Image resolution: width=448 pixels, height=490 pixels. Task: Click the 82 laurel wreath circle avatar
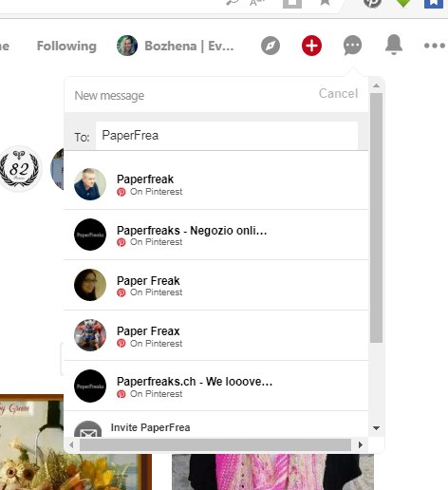pyautogui.click(x=20, y=169)
